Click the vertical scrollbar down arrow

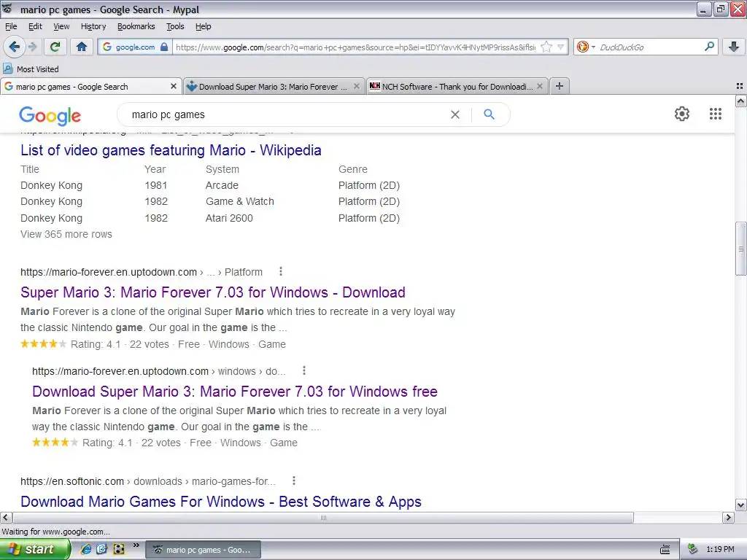click(741, 505)
